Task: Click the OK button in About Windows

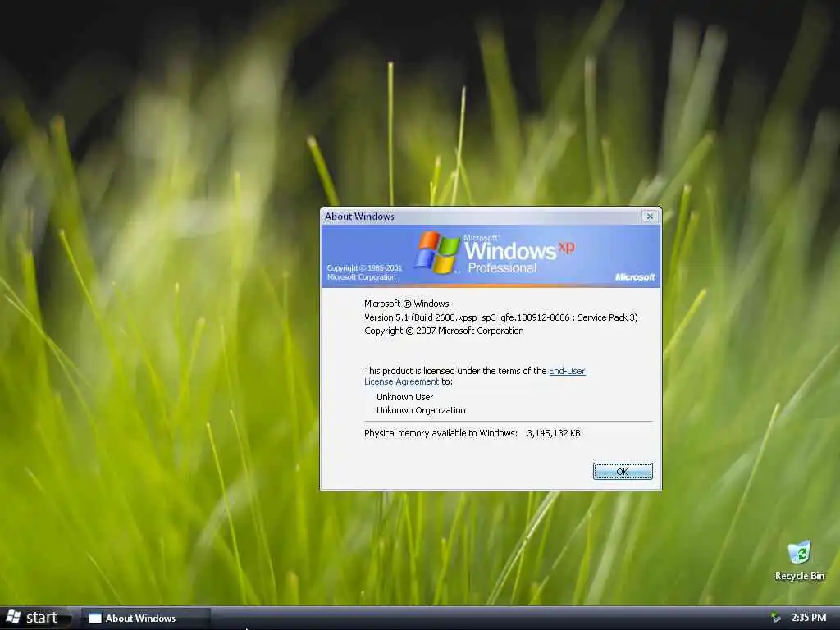Action: pos(623,472)
